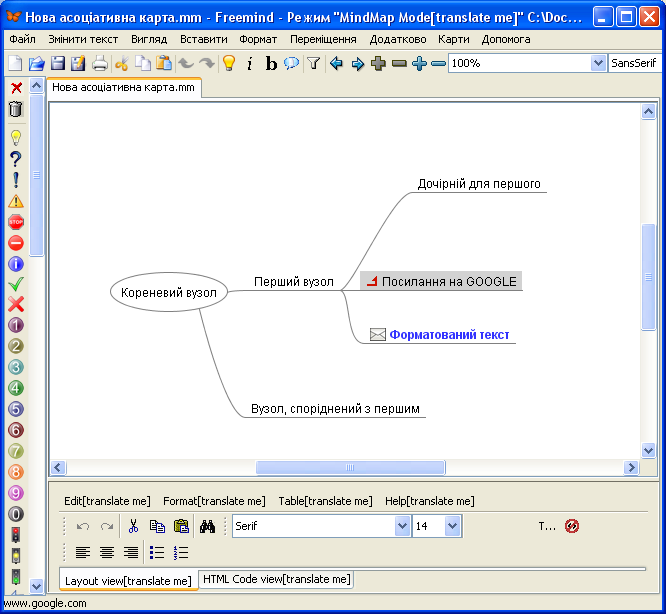Toggle italic with the i icon
Viewport: 666px width, 614px height.
pos(250,63)
